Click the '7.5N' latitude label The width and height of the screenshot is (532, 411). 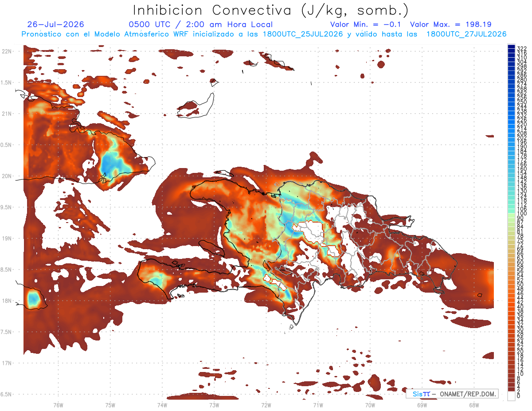pos(6,332)
